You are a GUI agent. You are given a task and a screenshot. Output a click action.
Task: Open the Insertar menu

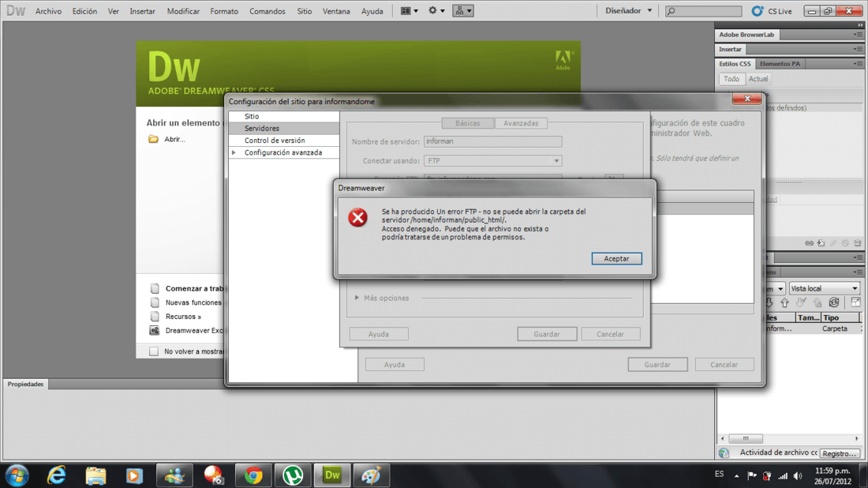pyautogui.click(x=142, y=11)
